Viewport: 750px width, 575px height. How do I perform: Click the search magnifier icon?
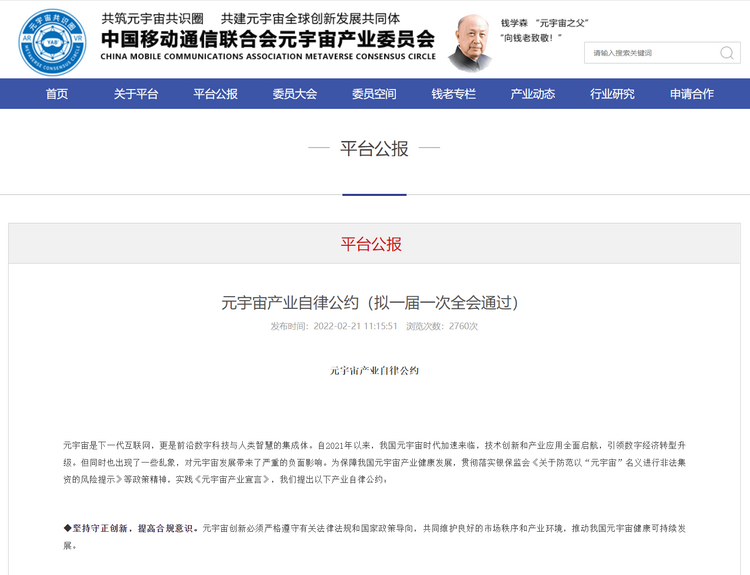point(727,53)
